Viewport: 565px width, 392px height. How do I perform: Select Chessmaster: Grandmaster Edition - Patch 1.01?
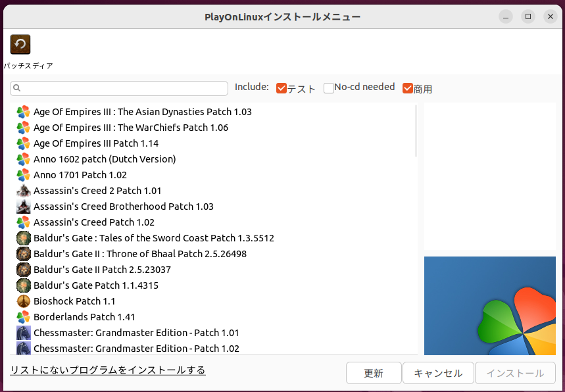coord(136,333)
